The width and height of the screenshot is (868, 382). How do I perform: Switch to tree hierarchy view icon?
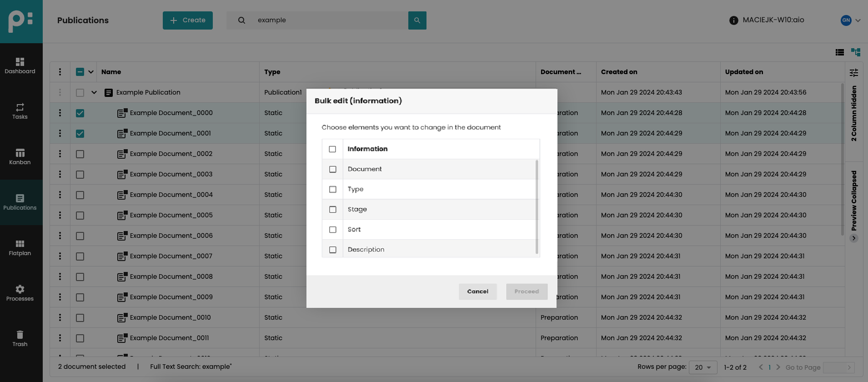coord(856,52)
